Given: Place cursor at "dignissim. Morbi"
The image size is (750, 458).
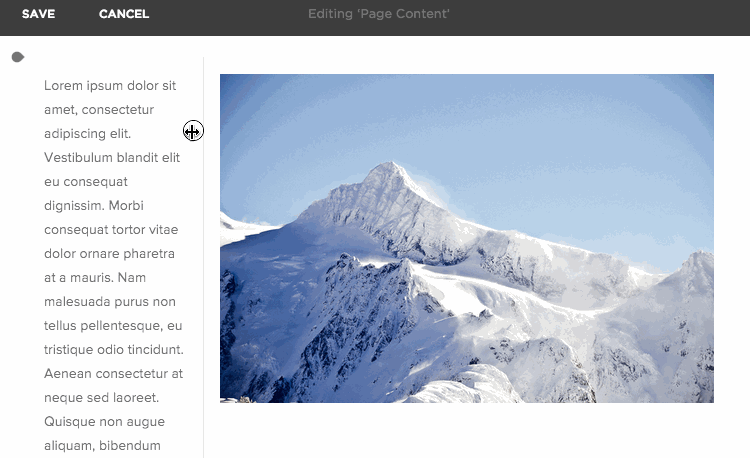Looking at the screenshot, I should [94, 206].
